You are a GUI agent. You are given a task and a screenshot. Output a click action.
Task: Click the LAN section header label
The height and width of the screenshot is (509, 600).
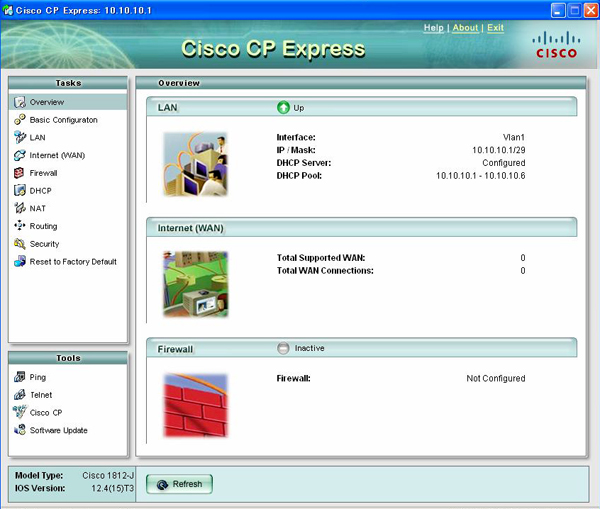point(168,108)
